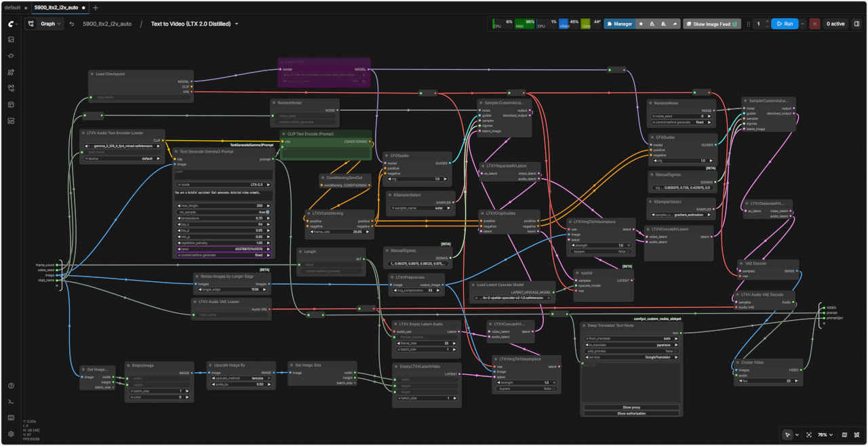
Task: Add a new workflow tab with plus
Action: point(96,7)
